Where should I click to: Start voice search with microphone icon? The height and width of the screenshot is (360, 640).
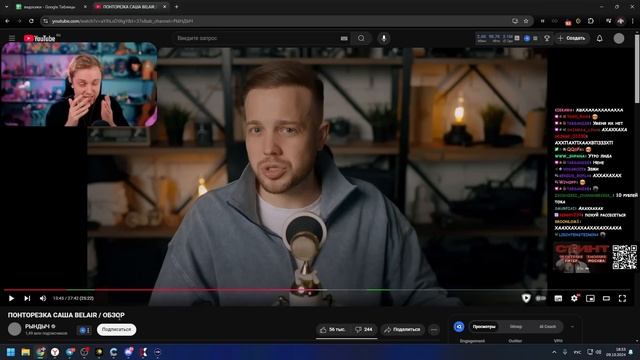384,38
